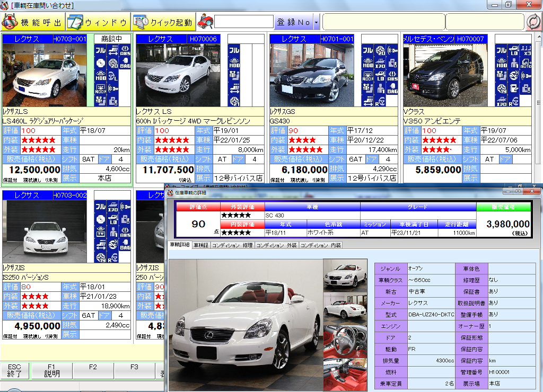Click the F2 function key button
This screenshot has height=392, width=543.
[93, 371]
